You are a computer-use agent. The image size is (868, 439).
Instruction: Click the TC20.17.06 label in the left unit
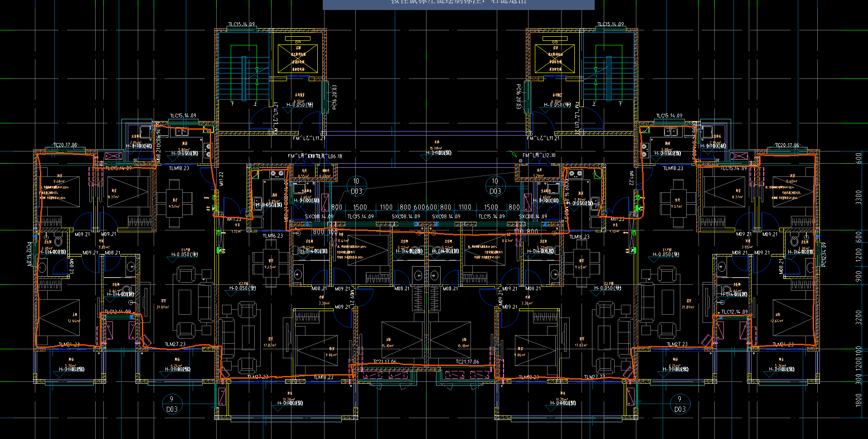click(65, 145)
